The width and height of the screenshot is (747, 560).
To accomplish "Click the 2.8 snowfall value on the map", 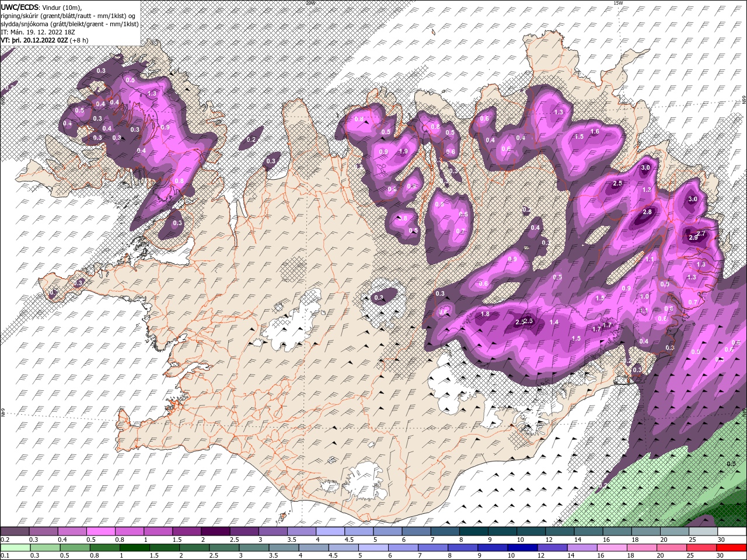I will (x=647, y=212).
